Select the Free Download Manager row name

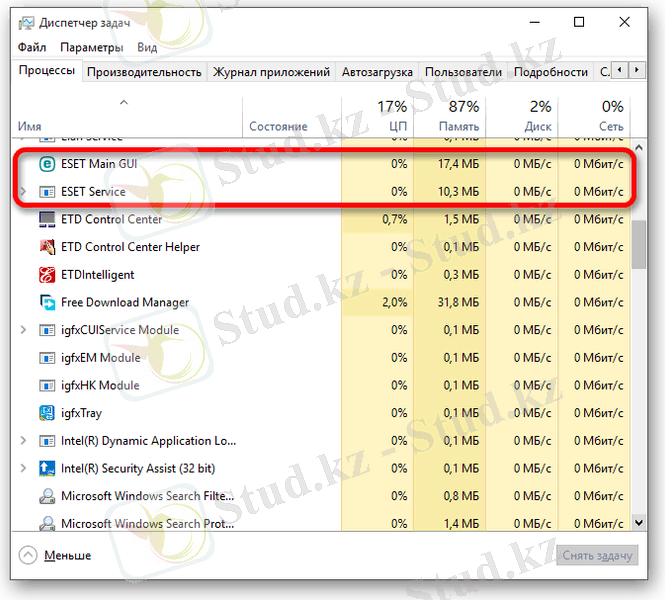point(125,302)
